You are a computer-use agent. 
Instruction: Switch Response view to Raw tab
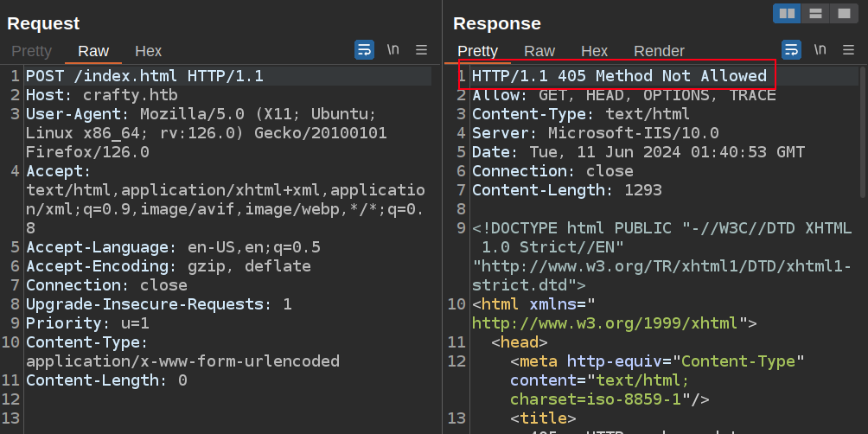[x=539, y=51]
